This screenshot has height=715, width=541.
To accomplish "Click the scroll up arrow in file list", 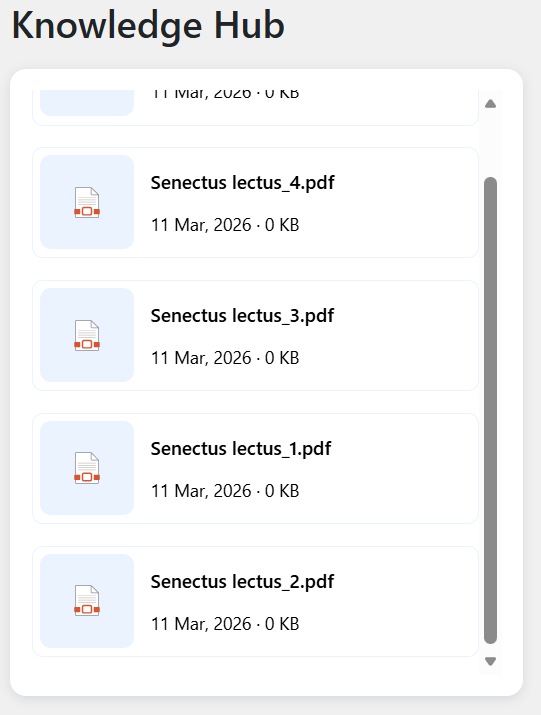I will (490, 104).
